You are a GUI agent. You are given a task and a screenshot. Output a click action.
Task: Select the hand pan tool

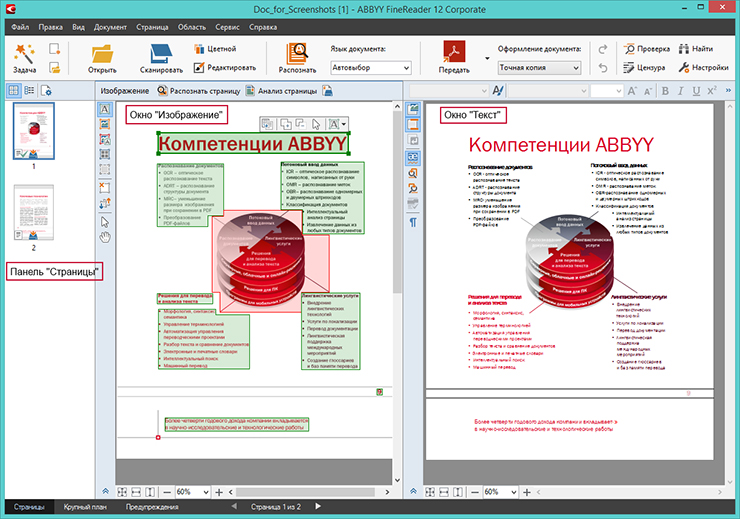click(x=105, y=237)
